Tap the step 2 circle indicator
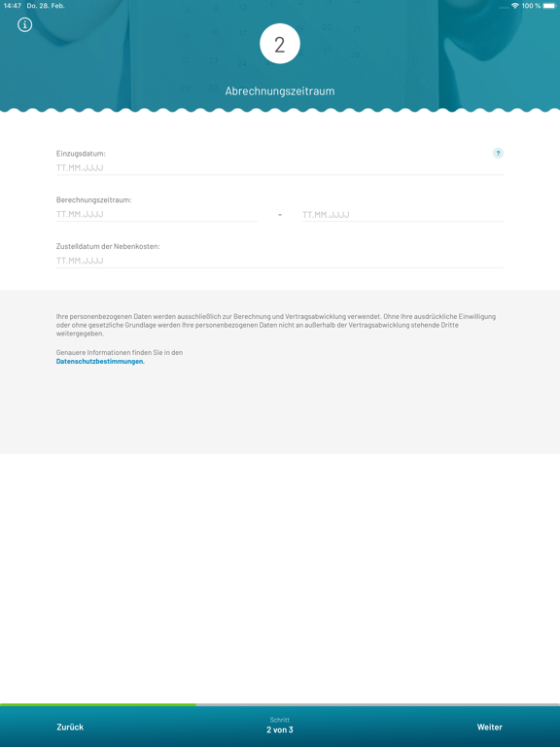The width and height of the screenshot is (560, 747). pos(280,44)
